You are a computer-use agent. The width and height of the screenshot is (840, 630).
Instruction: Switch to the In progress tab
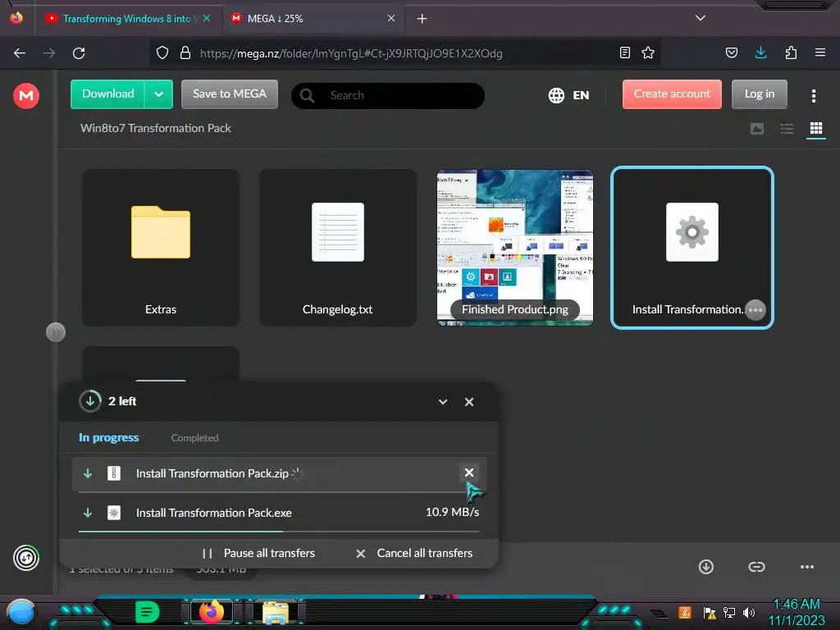pos(109,438)
